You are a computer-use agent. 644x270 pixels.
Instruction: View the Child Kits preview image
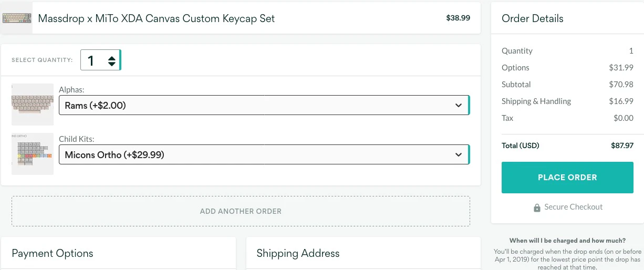33,153
